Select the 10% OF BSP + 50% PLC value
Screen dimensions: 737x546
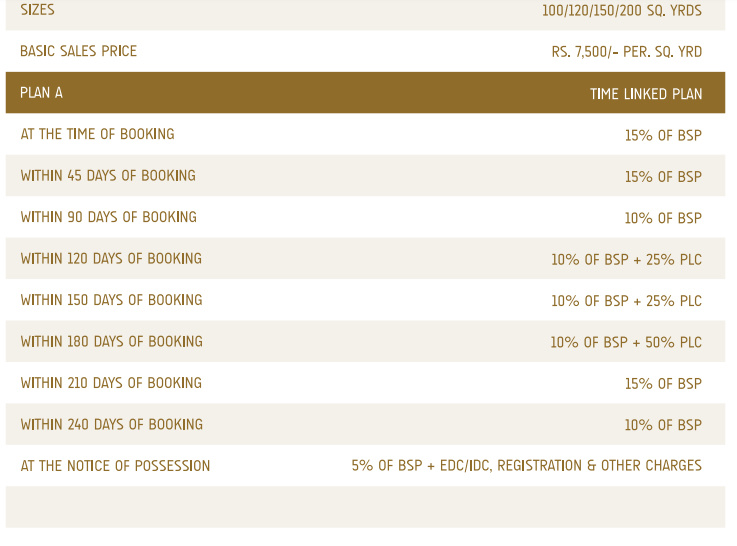pyautogui.click(x=625, y=343)
